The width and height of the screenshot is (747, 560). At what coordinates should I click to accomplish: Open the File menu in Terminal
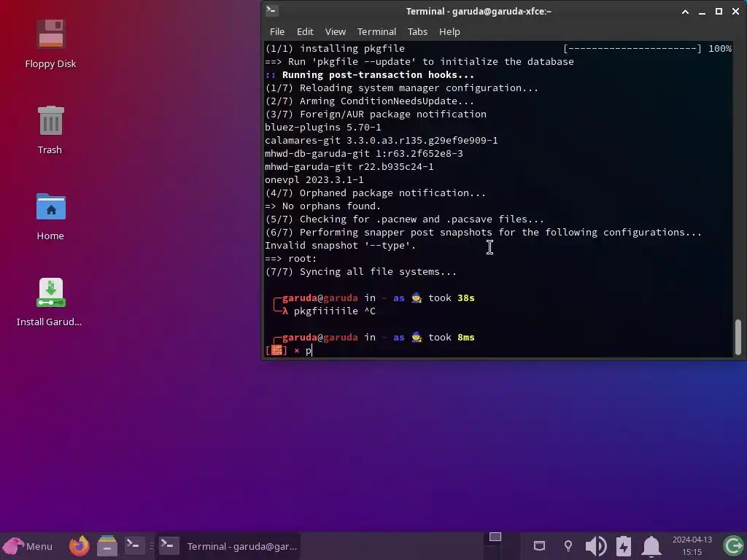[x=276, y=31]
